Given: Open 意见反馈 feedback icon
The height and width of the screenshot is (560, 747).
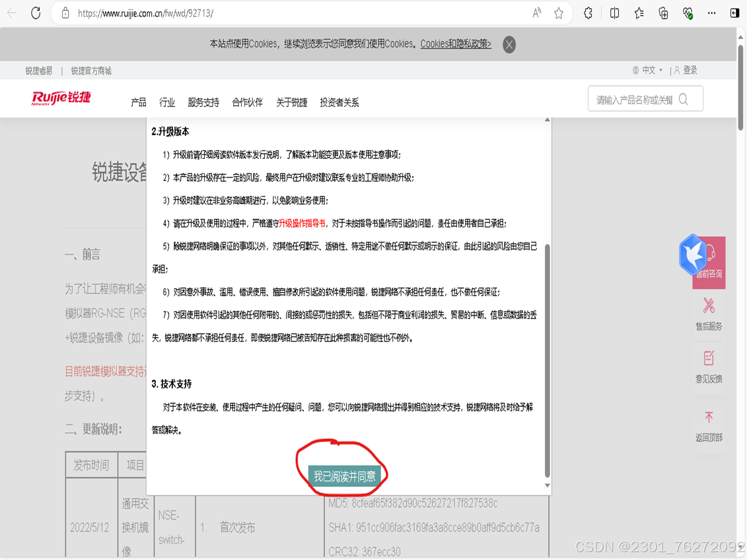Looking at the screenshot, I should (709, 366).
